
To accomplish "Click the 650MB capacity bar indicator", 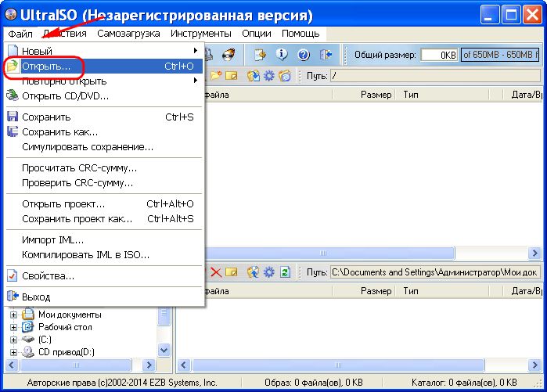I will pos(499,55).
